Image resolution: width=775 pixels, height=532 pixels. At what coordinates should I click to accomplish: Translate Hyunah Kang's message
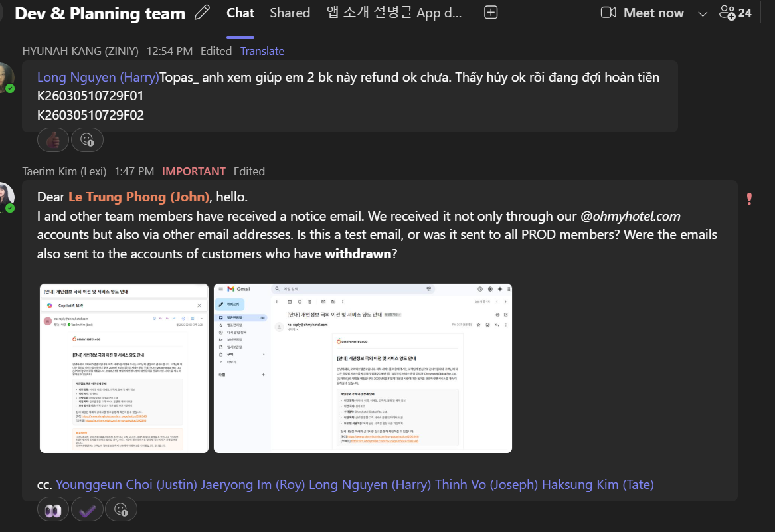point(262,51)
